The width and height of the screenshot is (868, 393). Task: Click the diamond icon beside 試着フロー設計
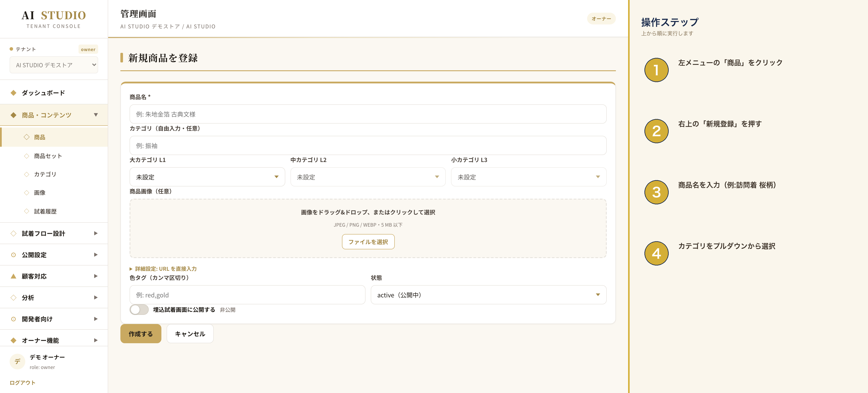point(14,233)
